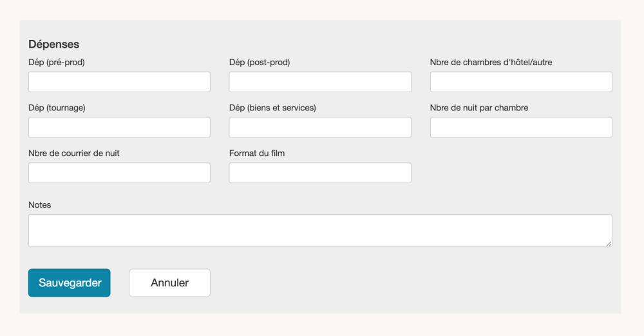Focus the Dép (post-prod) text box
Image resolution: width=644 pixels, height=336 pixels.
point(320,82)
